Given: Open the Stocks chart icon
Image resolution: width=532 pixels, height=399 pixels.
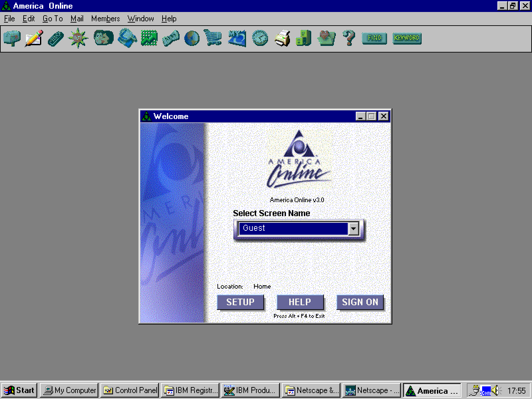Looking at the screenshot, I should click(149, 38).
